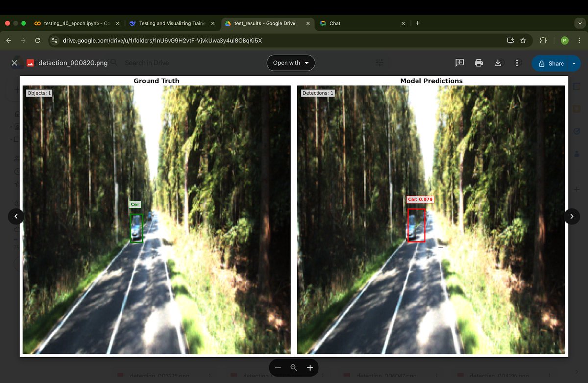
Task: Open the More actions three-dot icon
Action: pyautogui.click(x=517, y=63)
